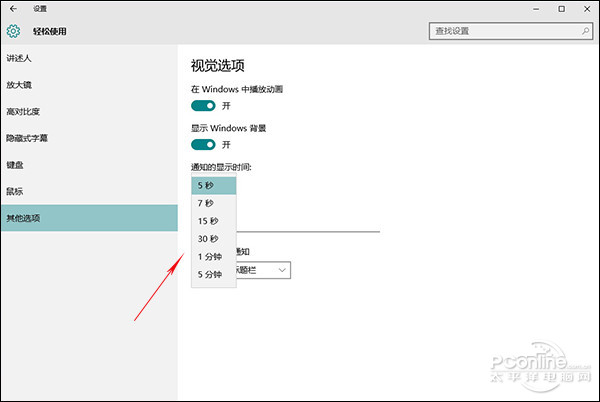Click the settings gear icon
The height and width of the screenshot is (402, 600).
(x=13, y=31)
